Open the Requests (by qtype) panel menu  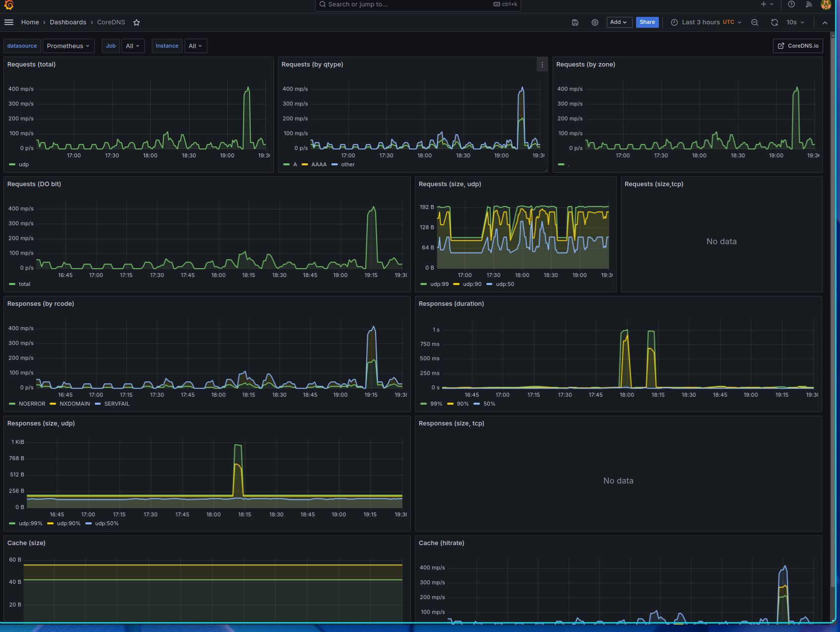(x=542, y=65)
